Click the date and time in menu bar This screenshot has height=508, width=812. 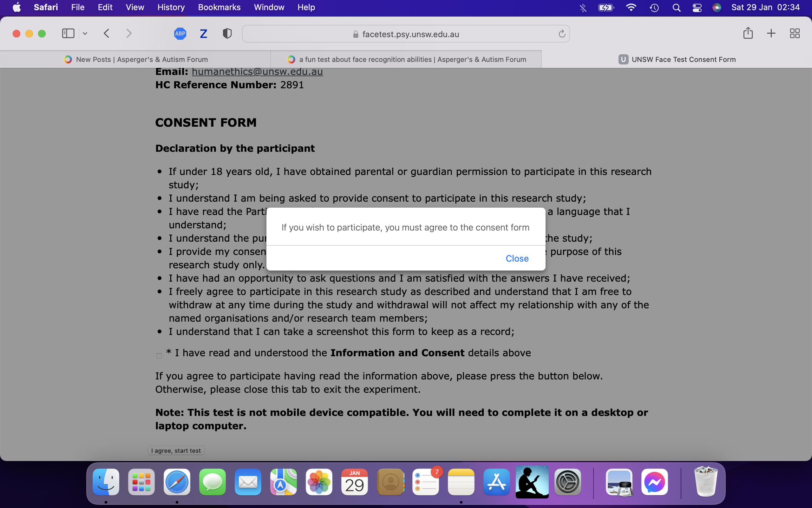coord(765,7)
